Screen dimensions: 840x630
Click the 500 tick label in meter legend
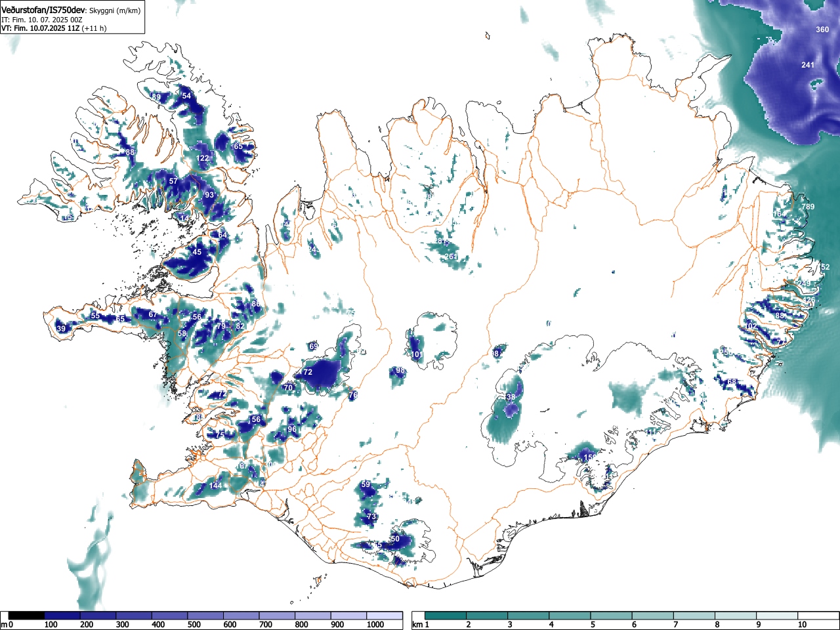(194, 625)
